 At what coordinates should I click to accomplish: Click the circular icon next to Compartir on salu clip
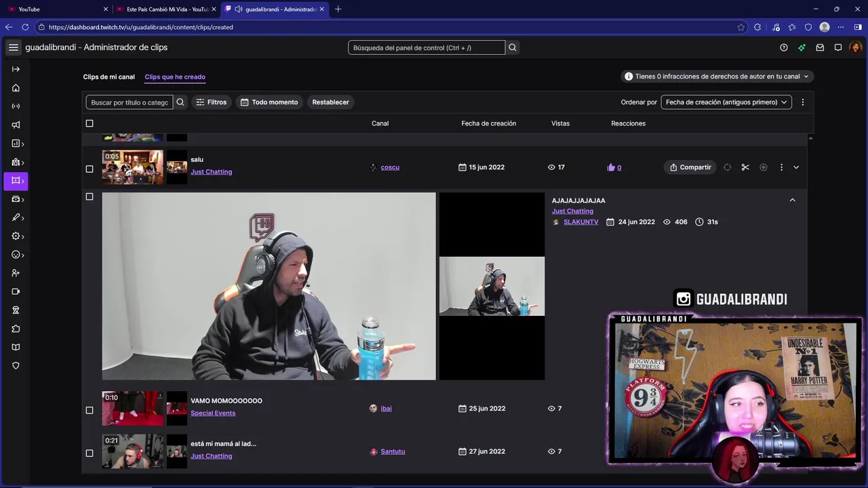pyautogui.click(x=727, y=167)
